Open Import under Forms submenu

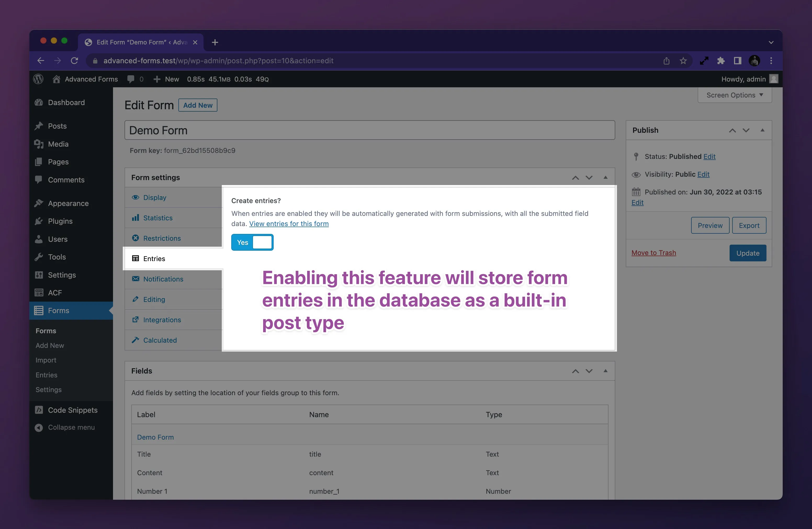(46, 360)
